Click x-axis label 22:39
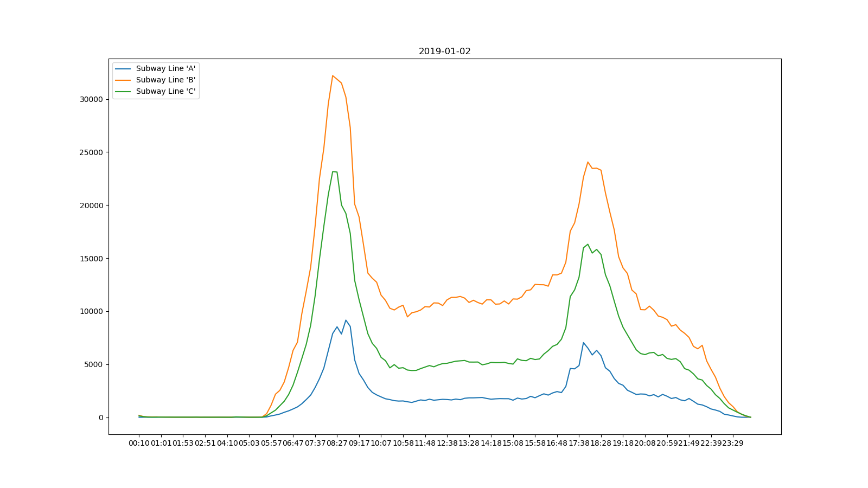868x488 pixels. [x=711, y=443]
